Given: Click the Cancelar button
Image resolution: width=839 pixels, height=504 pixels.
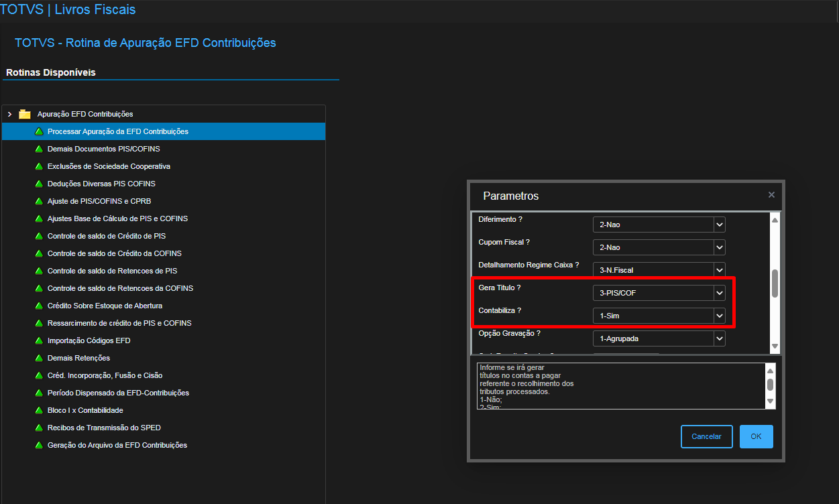Looking at the screenshot, I should (x=706, y=436).
